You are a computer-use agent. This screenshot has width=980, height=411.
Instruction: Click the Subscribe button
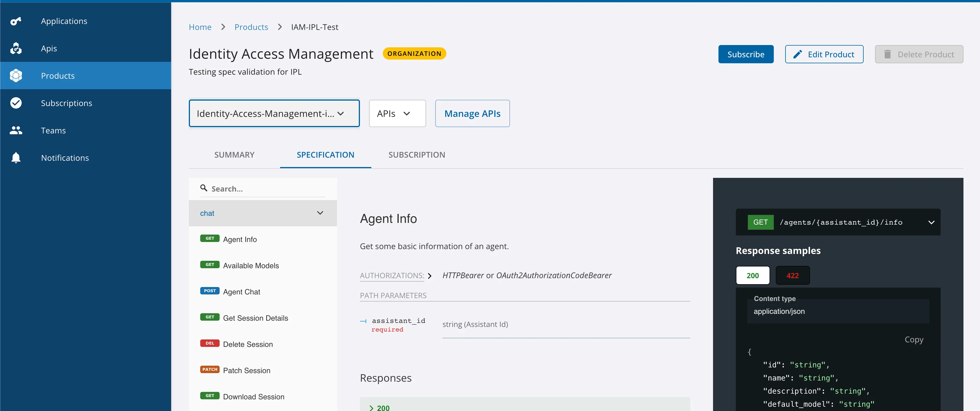tap(746, 54)
